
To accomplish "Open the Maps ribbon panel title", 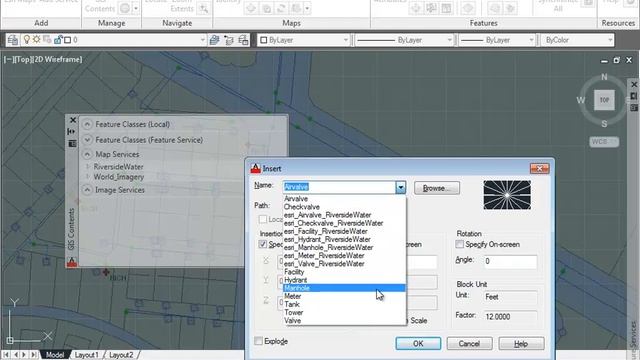I will 291,23.
